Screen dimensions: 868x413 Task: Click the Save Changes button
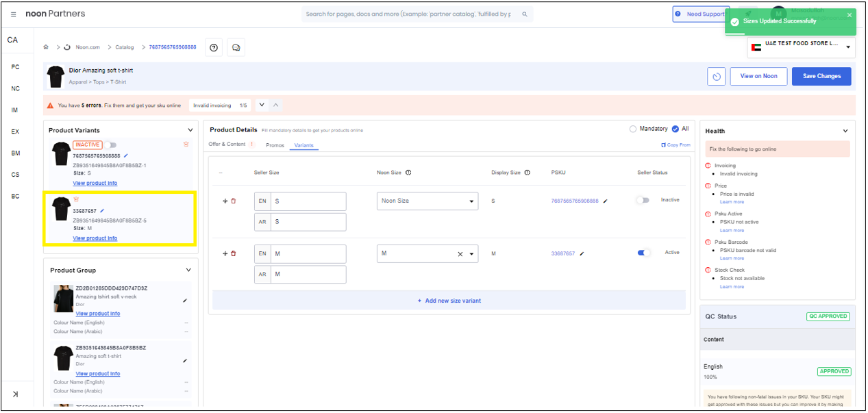[821, 76]
